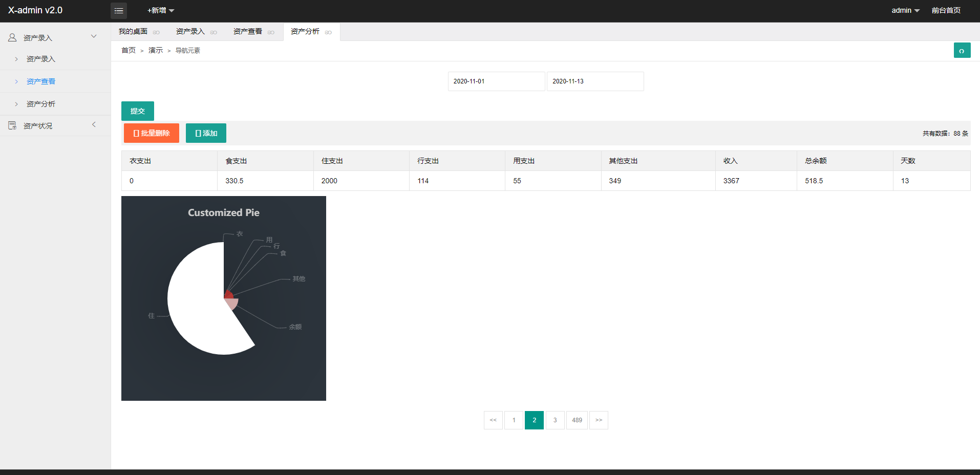Close the 资产查看 tab via its close icon

[x=271, y=32]
